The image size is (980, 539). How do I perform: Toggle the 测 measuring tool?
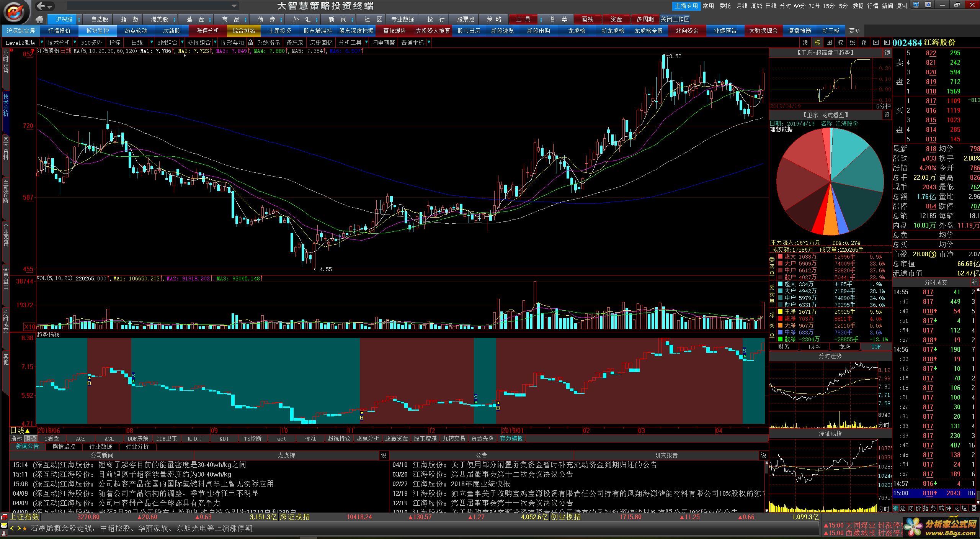(x=805, y=43)
